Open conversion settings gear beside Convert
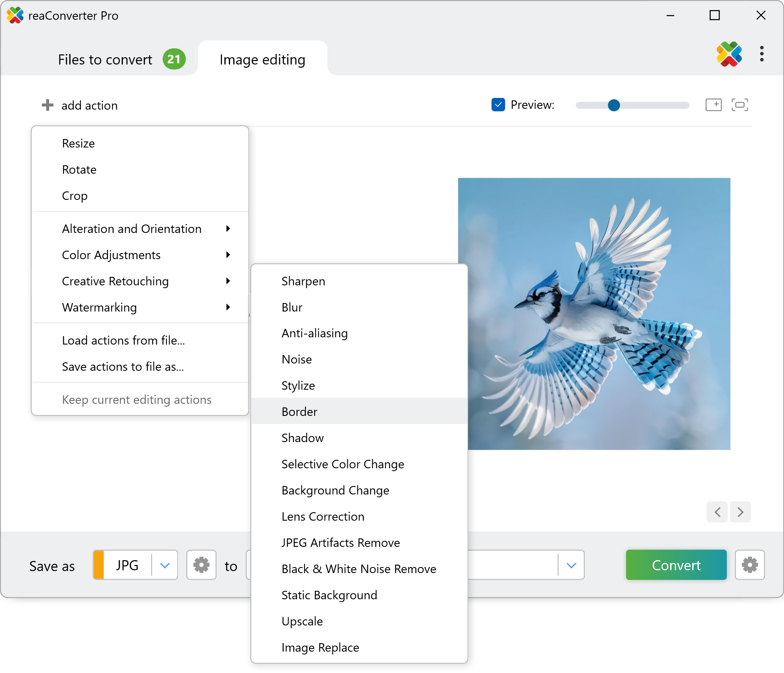The height and width of the screenshot is (673, 784). pyautogui.click(x=749, y=565)
